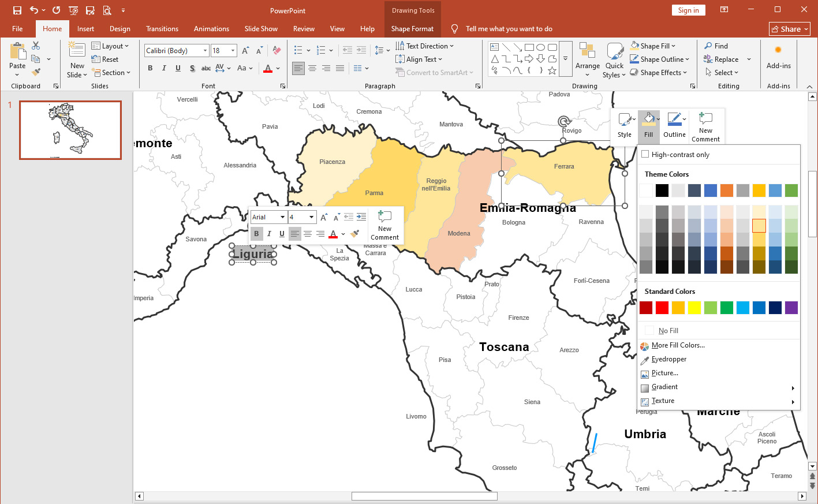This screenshot has height=504, width=818.
Task: Pick the purple standard color swatch
Action: coord(791,308)
